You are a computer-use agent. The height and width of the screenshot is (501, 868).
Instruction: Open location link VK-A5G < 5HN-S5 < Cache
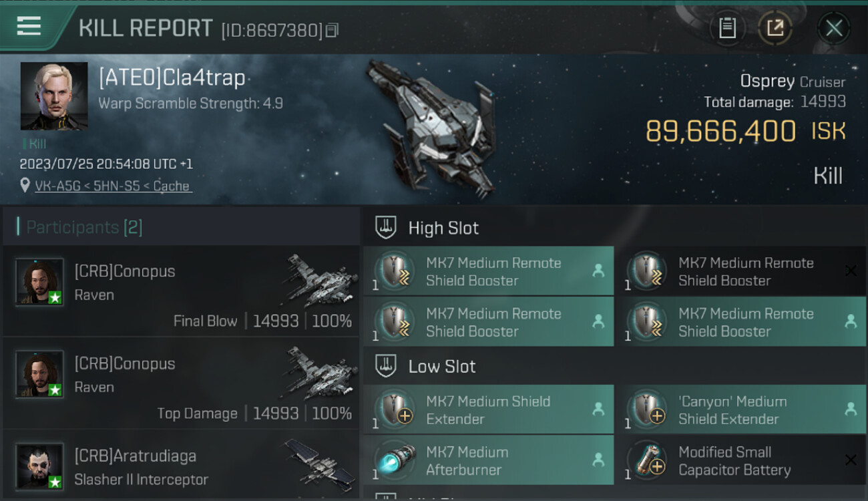(x=113, y=186)
